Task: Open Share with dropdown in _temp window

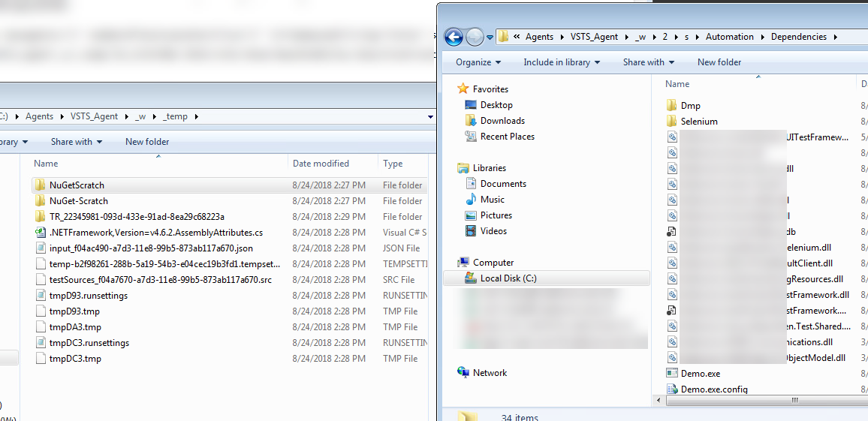Action: (x=77, y=142)
